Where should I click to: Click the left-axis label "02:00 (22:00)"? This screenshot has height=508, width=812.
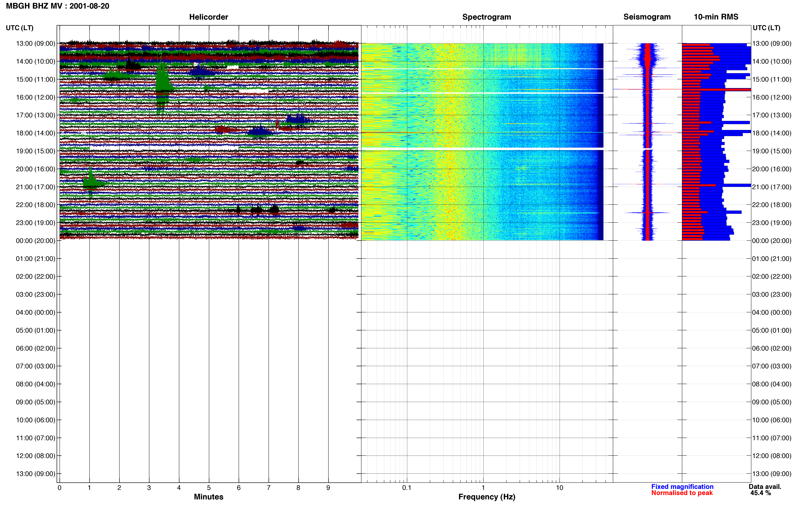coord(36,277)
